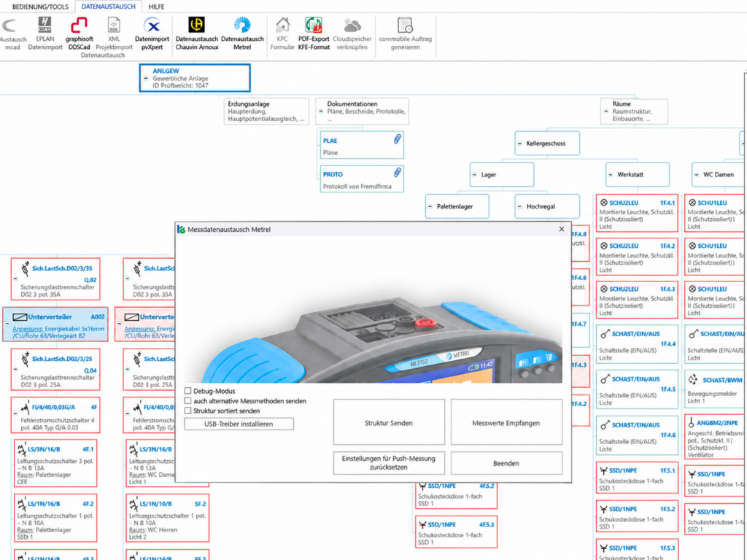Click socket icon of SSD/1NPE 4F.5.3
The image size is (747, 560).
pyautogui.click(x=422, y=525)
